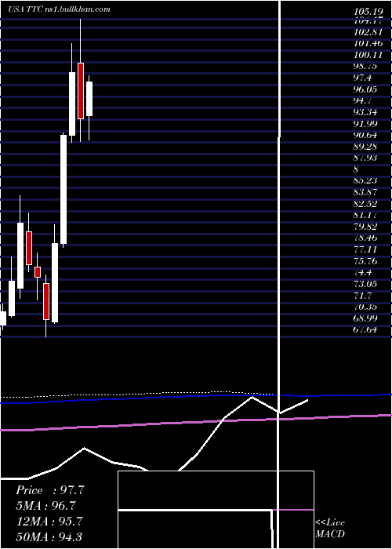Select the 93.34 price axis label
The height and width of the screenshot is (549, 392).
tap(365, 112)
